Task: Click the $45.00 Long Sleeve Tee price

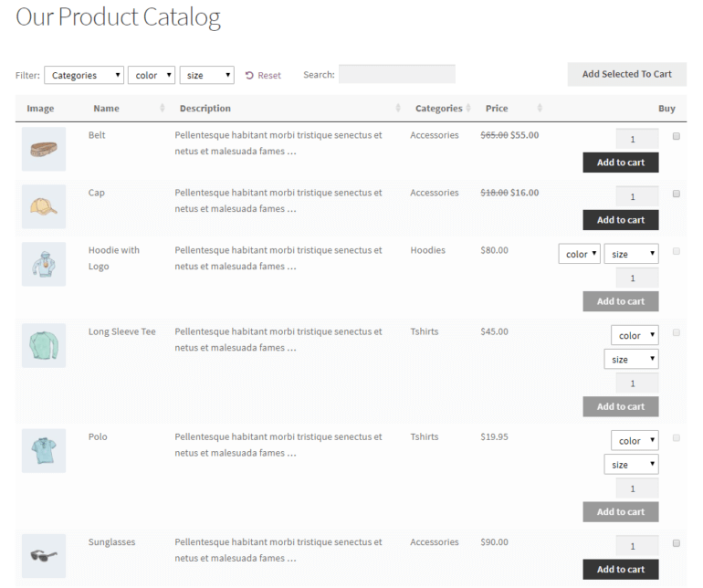Action: click(x=495, y=332)
